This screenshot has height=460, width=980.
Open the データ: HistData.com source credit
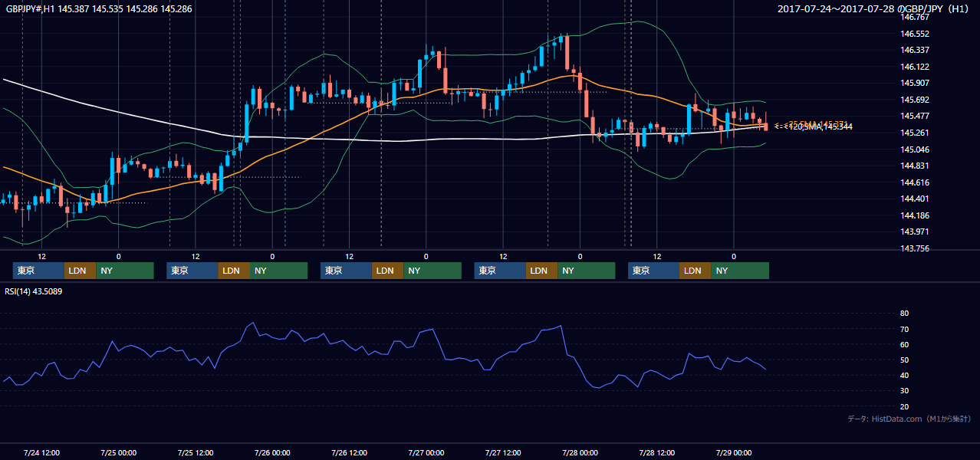tap(909, 419)
